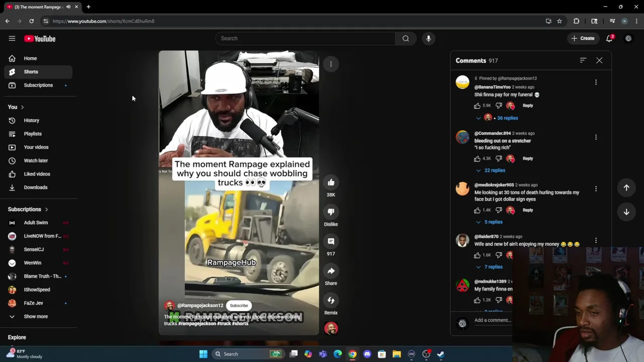
Task: Dislike the comment by @mediokrejoker903
Action: (499, 210)
